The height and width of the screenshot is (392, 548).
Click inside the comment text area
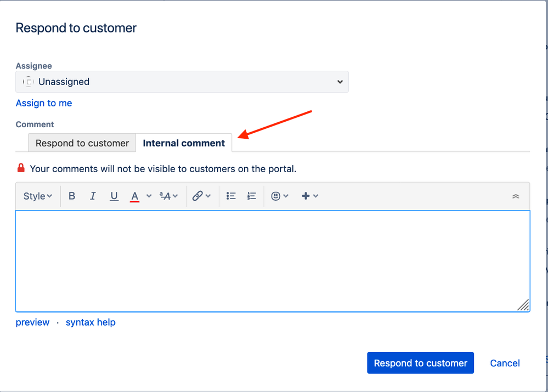273,261
